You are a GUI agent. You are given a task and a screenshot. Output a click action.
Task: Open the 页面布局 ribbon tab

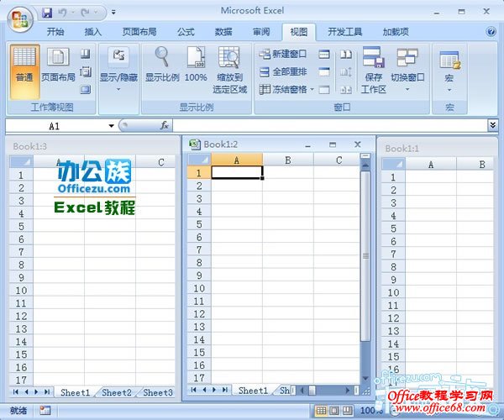[139, 32]
